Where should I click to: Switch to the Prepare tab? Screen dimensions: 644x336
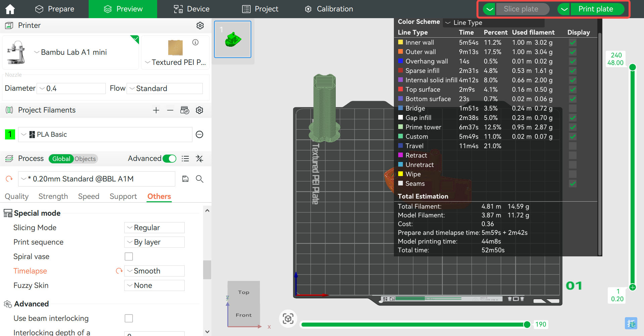click(x=55, y=9)
